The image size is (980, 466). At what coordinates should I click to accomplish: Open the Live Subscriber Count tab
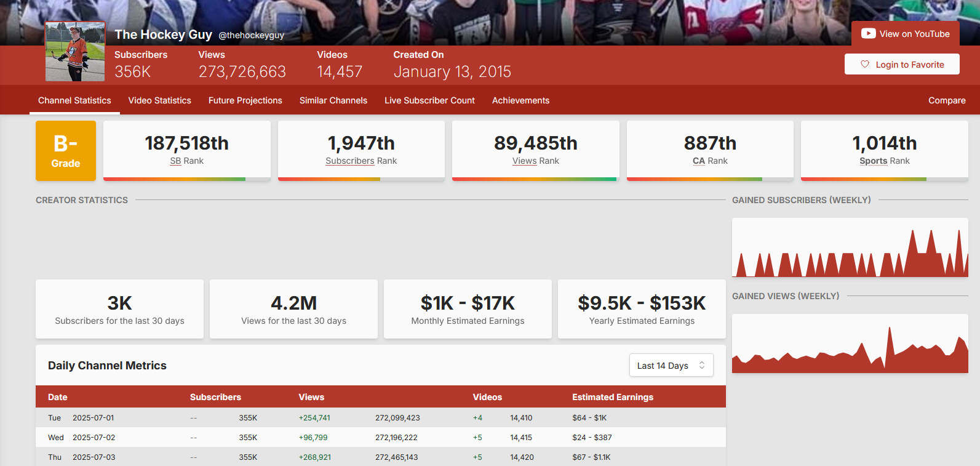[429, 100]
